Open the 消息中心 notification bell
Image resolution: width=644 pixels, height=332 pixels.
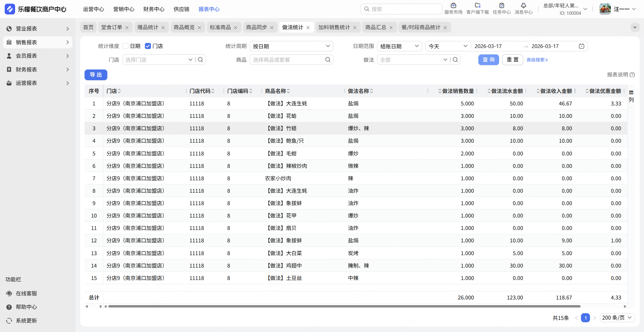[523, 6]
